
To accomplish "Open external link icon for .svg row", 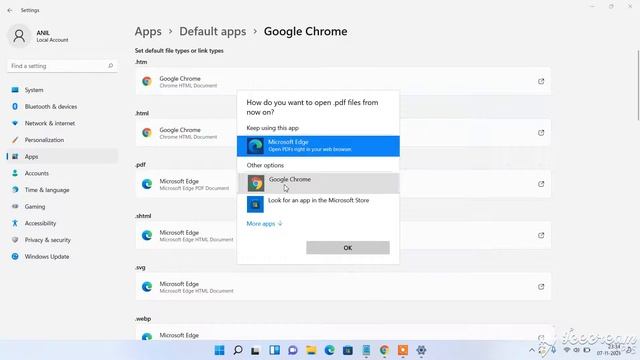I will coord(541,287).
